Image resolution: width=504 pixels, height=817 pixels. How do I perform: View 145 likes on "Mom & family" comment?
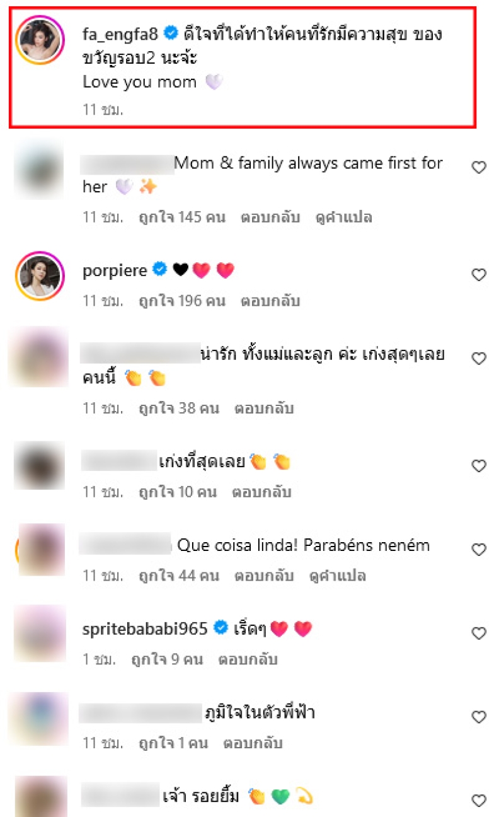(181, 217)
